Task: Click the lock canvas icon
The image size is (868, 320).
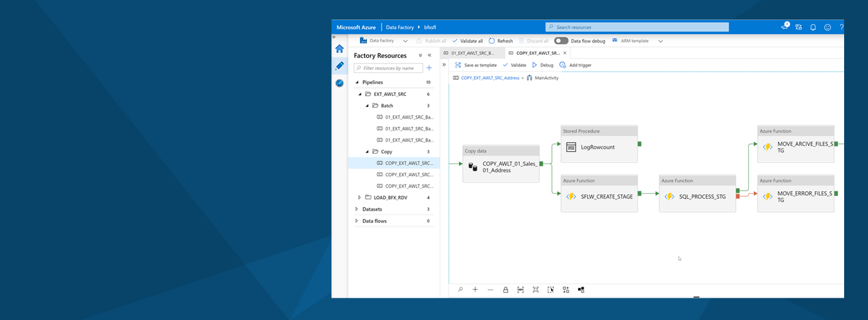Action: coord(506,290)
